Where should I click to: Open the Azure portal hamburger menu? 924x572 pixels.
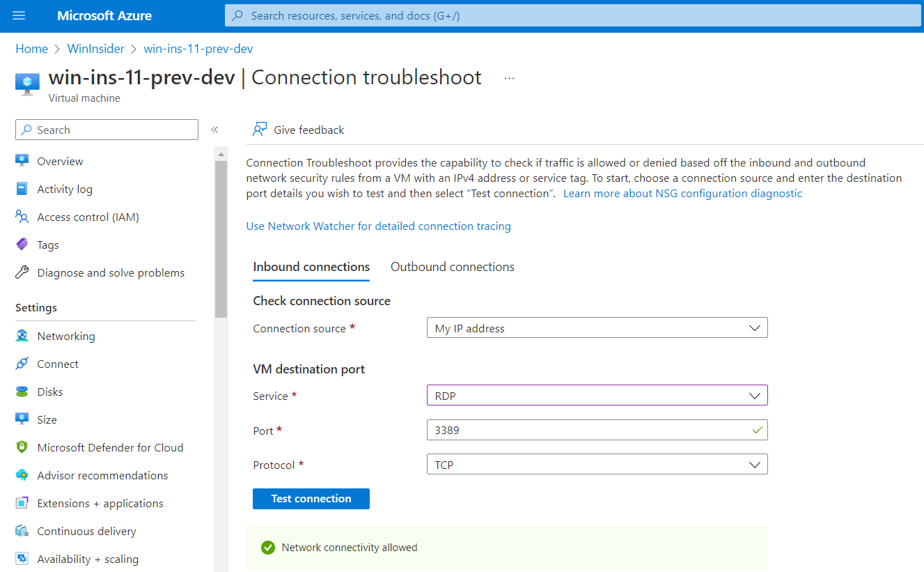pyautogui.click(x=19, y=15)
